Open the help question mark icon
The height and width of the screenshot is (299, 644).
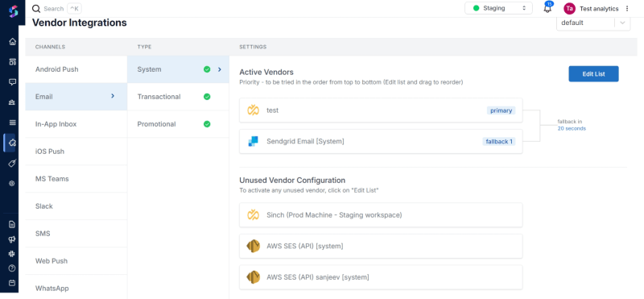(12, 268)
